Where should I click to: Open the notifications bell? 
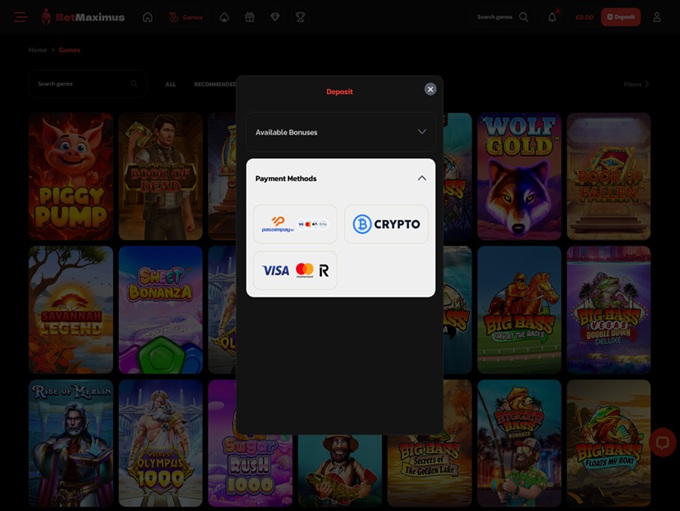[x=552, y=17]
